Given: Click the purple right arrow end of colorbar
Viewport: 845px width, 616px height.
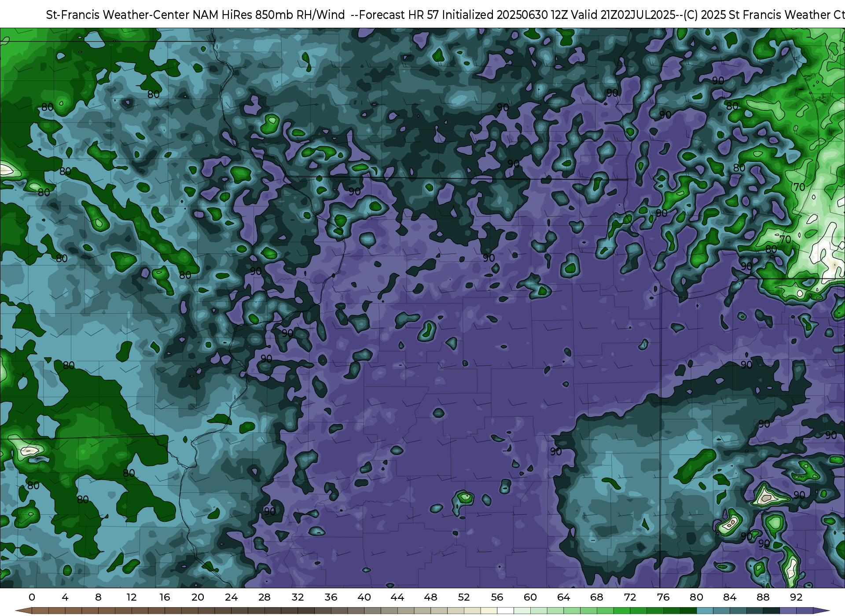Looking at the screenshot, I should (x=821, y=611).
